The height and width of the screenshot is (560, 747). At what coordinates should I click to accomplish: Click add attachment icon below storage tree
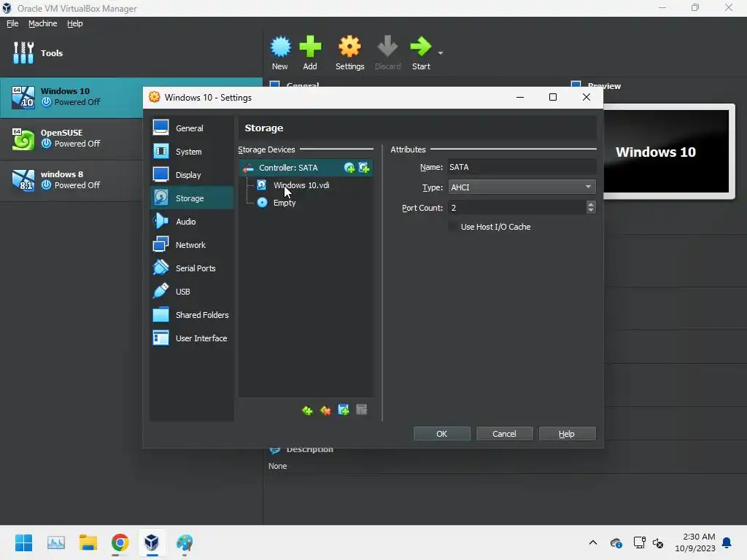click(x=344, y=410)
